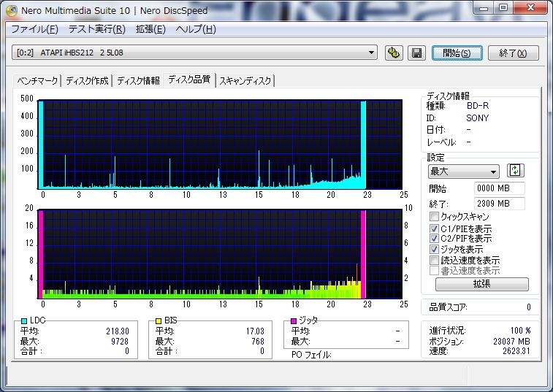Toggle the C2/PIFを表示 checkbox
Screen dimensions: 553x392
(x=434, y=239)
